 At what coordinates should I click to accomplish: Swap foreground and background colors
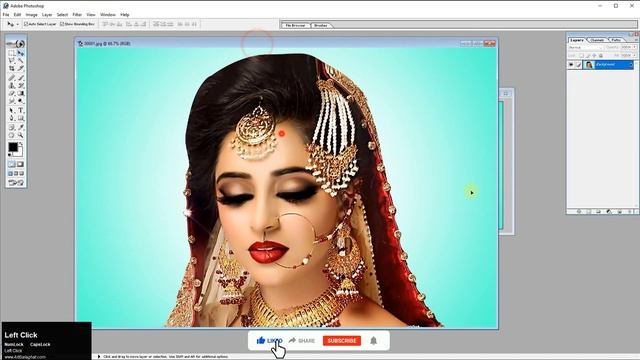tap(21, 143)
